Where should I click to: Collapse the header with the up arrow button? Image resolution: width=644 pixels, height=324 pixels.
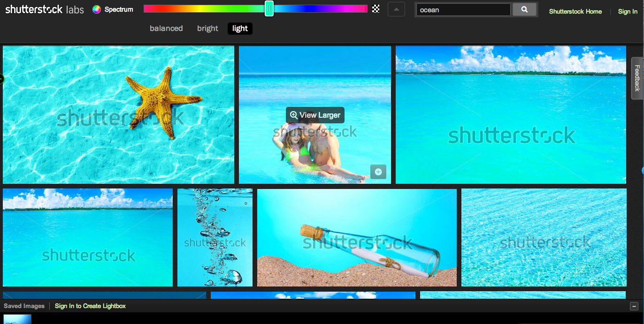(x=396, y=9)
